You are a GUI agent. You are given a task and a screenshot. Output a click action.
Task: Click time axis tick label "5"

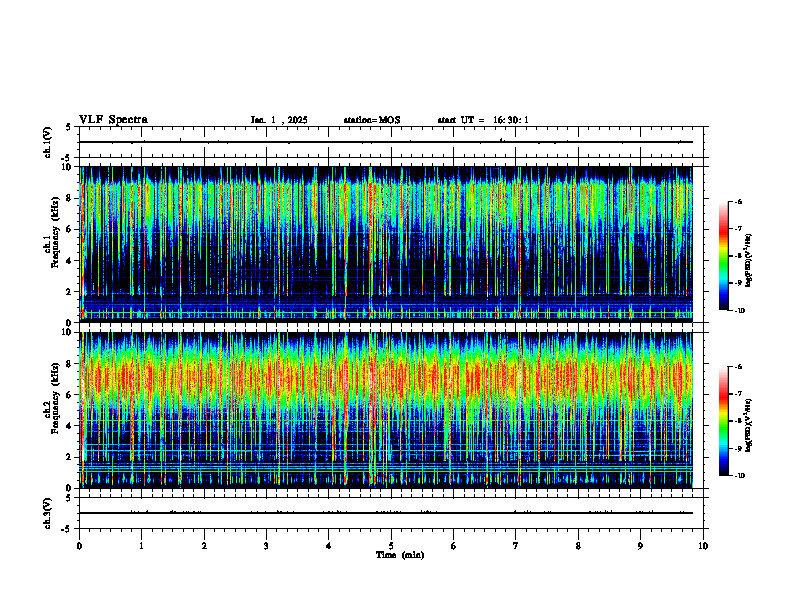tap(391, 546)
